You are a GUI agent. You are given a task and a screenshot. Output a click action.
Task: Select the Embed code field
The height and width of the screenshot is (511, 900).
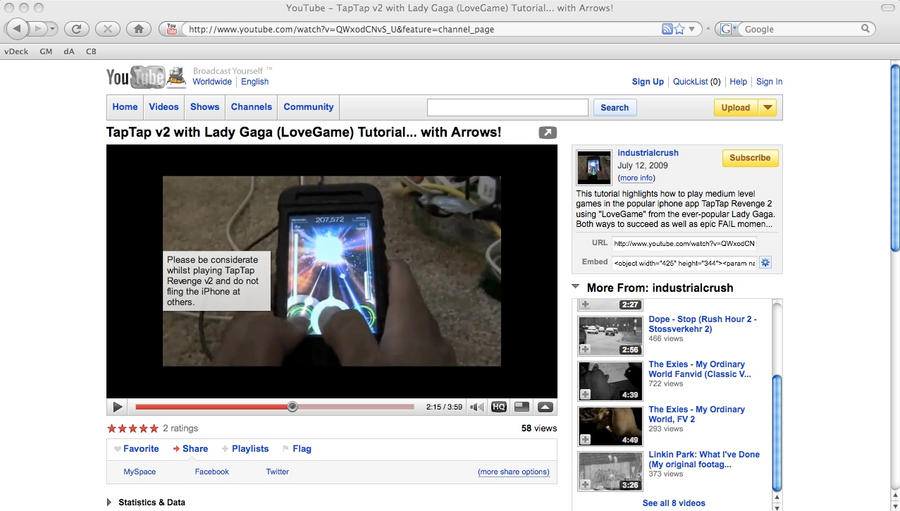(x=684, y=263)
